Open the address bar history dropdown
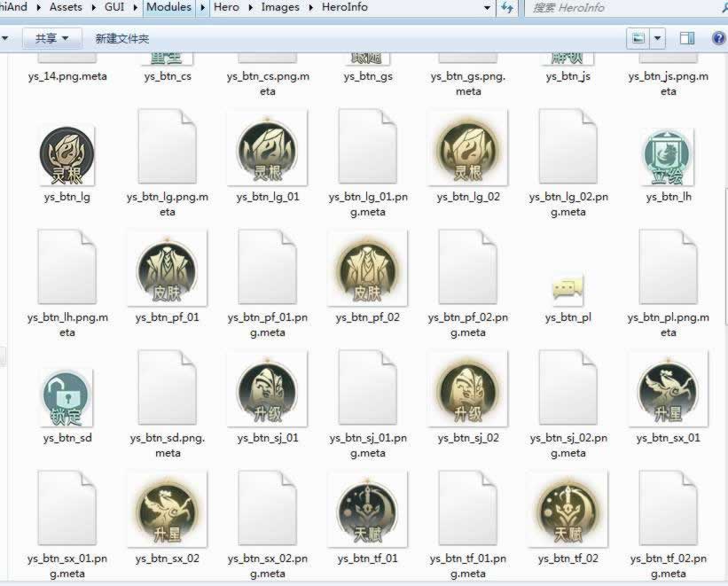Screen dimensions: 728x586 tap(488, 8)
